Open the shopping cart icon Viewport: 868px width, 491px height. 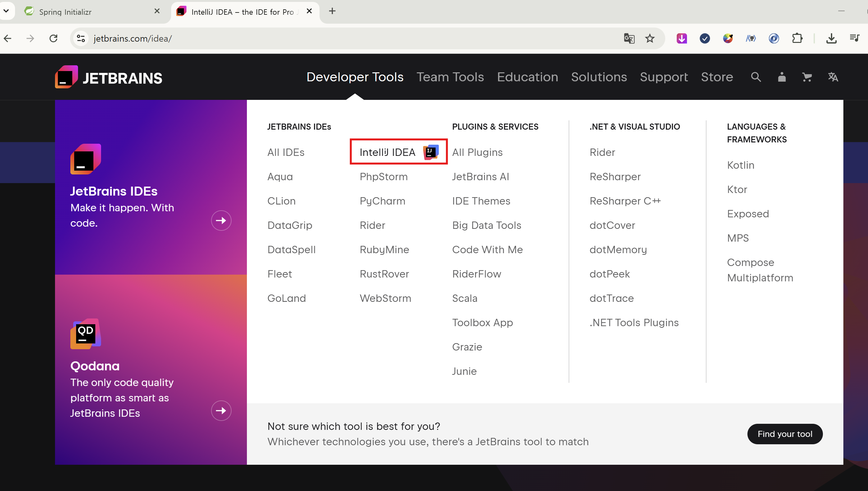coord(807,77)
